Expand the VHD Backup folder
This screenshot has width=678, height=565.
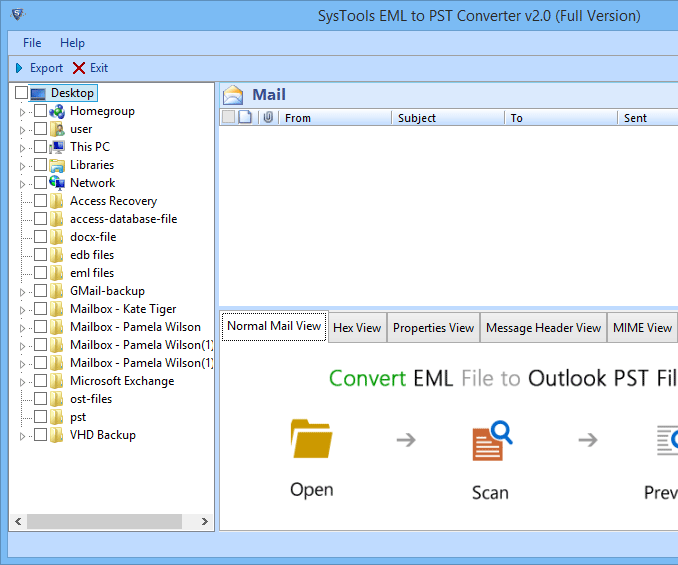tap(22, 436)
